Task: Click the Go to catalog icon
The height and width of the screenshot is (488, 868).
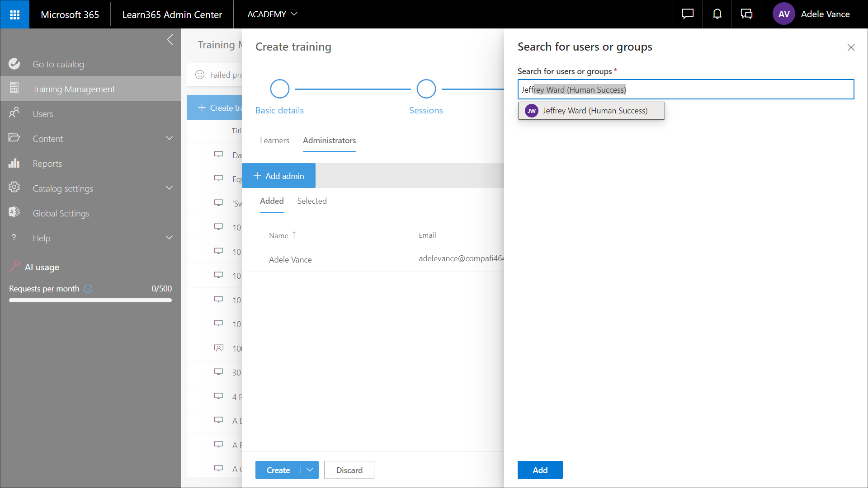Action: pyautogui.click(x=14, y=64)
